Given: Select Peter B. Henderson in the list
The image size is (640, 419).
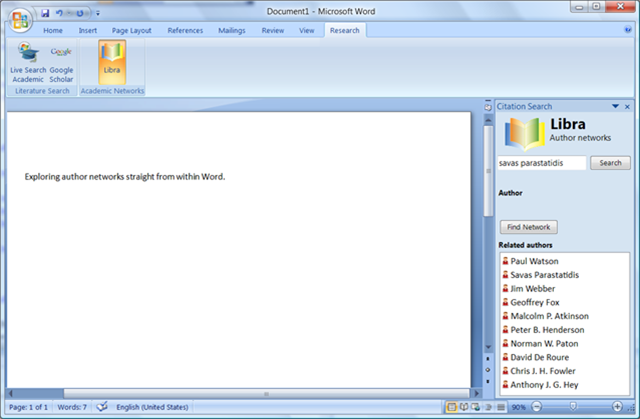Looking at the screenshot, I should 543,330.
